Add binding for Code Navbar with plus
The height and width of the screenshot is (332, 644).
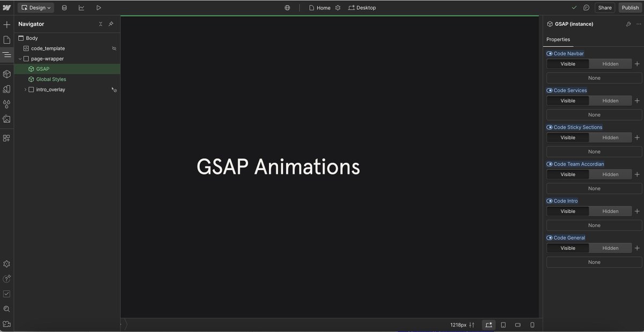637,64
